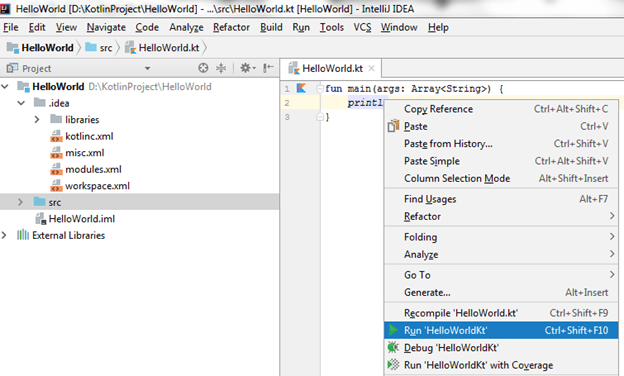Image resolution: width=624 pixels, height=376 pixels.
Task: Click the workspace.xml file icon
Action: (56, 186)
